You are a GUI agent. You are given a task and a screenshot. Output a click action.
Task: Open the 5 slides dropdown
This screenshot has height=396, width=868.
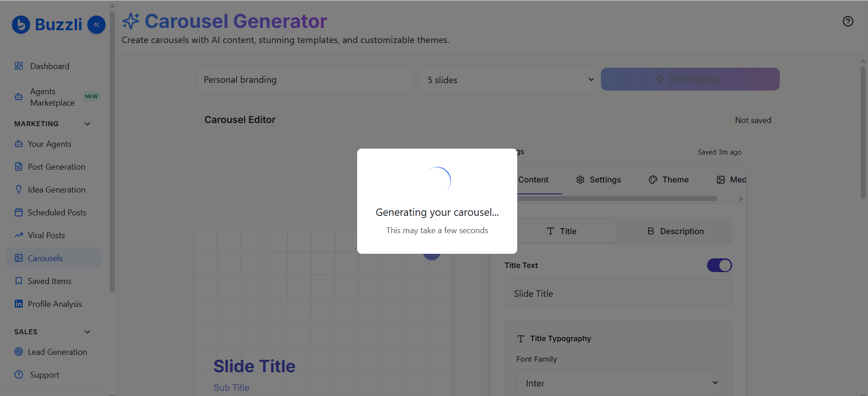pyautogui.click(x=507, y=80)
